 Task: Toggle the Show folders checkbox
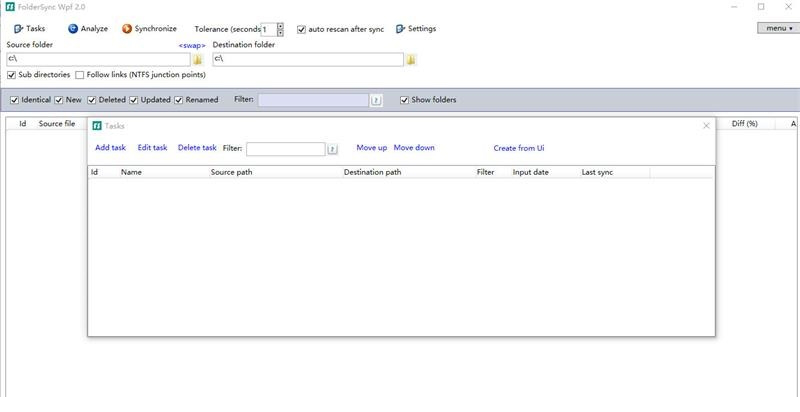pos(405,100)
